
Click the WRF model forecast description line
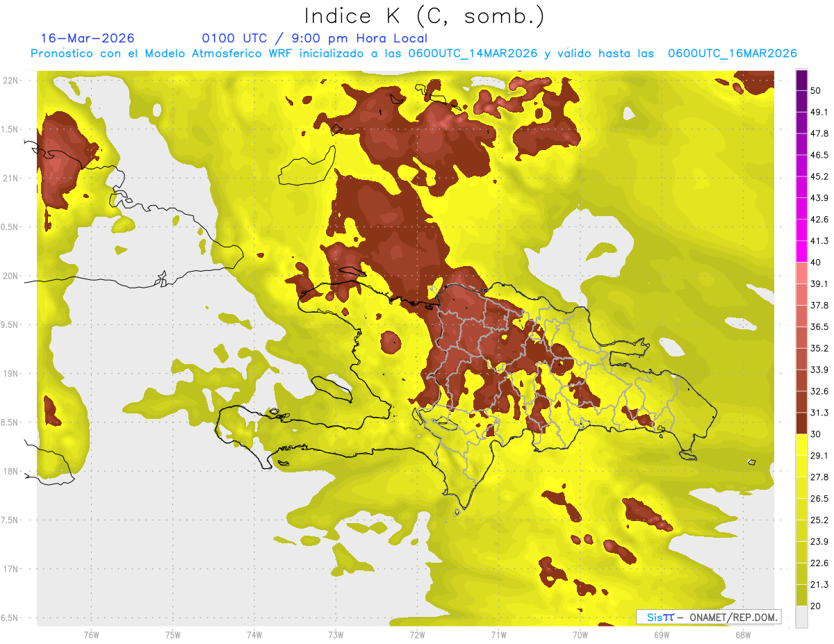(414, 53)
